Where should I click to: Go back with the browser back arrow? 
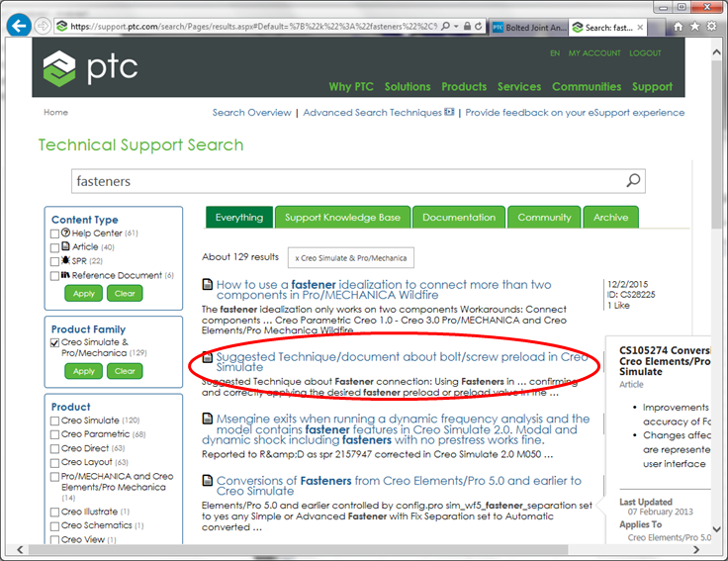tap(19, 26)
